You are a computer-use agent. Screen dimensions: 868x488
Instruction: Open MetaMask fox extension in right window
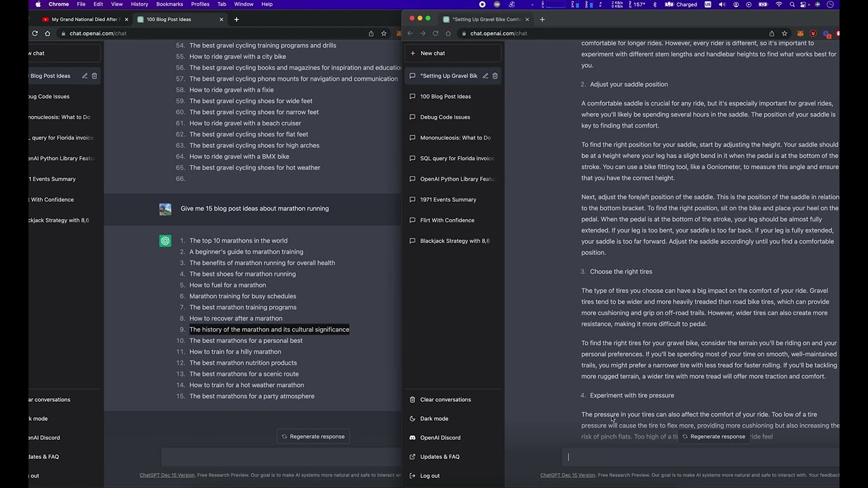click(x=800, y=33)
